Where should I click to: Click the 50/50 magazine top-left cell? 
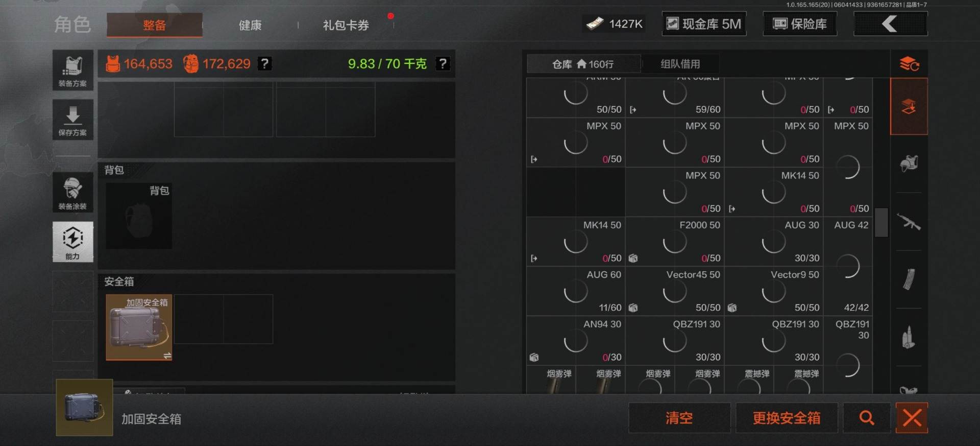click(576, 97)
